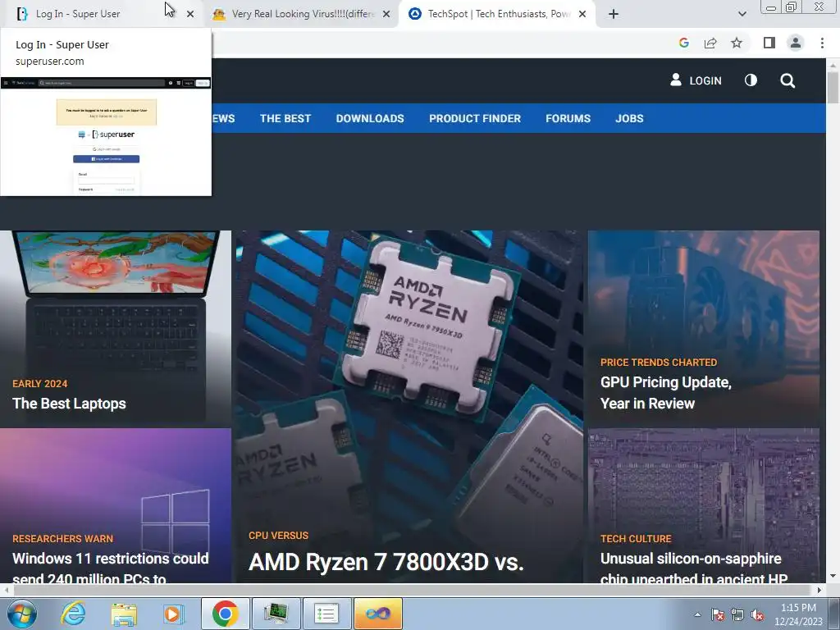
Task: Select the TechSpot browser tab
Action: pos(495,14)
